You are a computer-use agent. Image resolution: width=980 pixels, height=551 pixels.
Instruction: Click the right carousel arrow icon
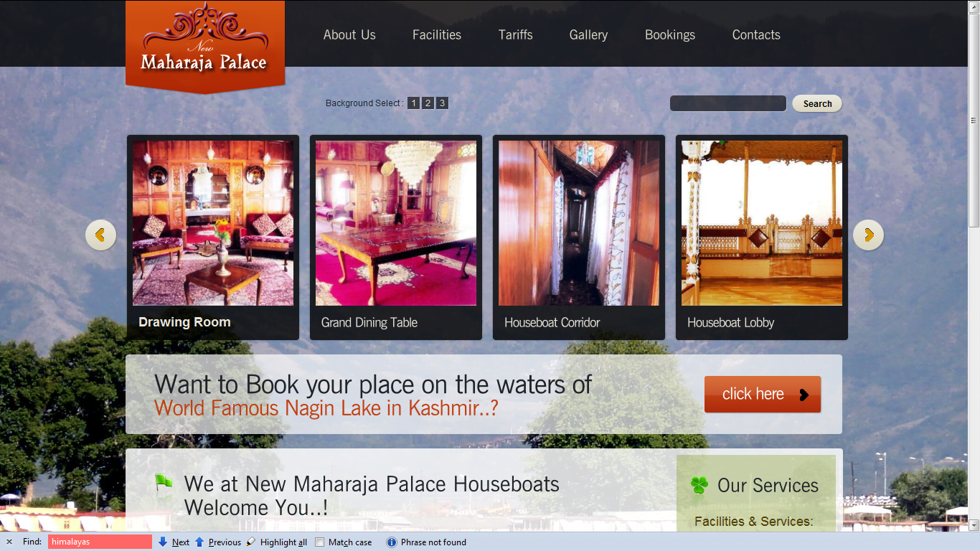point(868,235)
